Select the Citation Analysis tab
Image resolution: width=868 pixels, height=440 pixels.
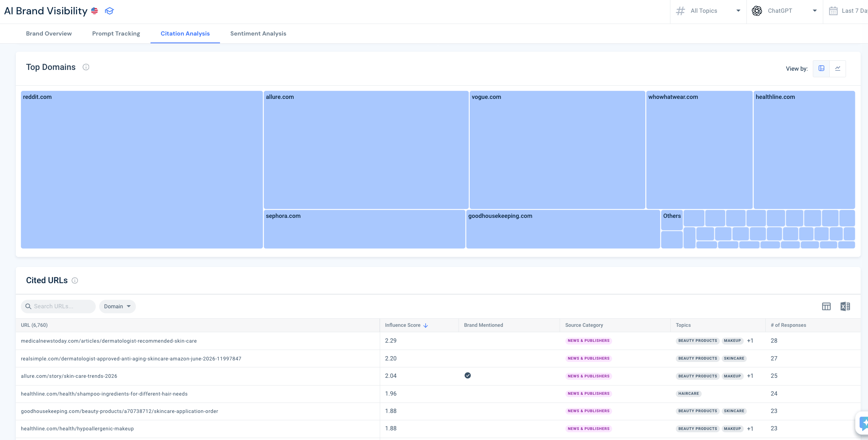pyautogui.click(x=185, y=34)
